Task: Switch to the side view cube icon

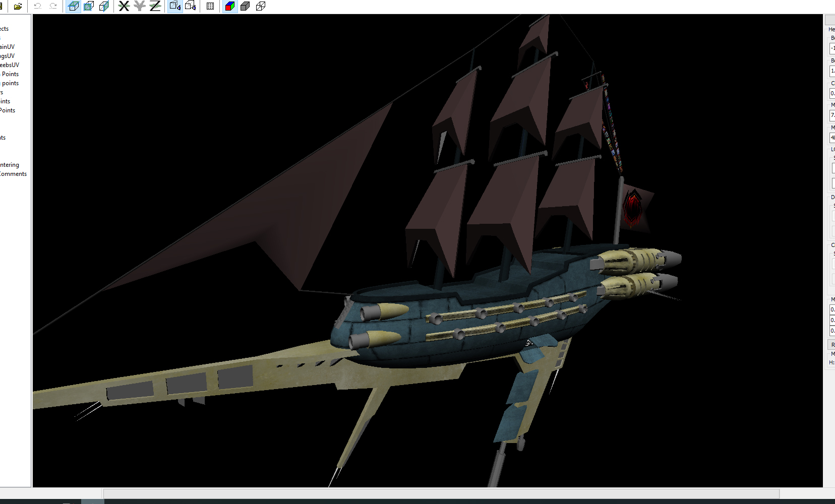Action: (104, 6)
